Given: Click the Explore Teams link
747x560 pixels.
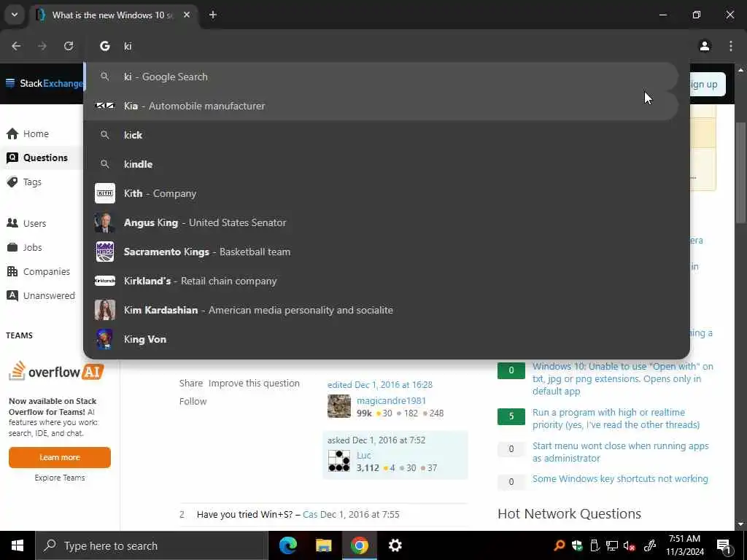Looking at the screenshot, I should (x=60, y=478).
